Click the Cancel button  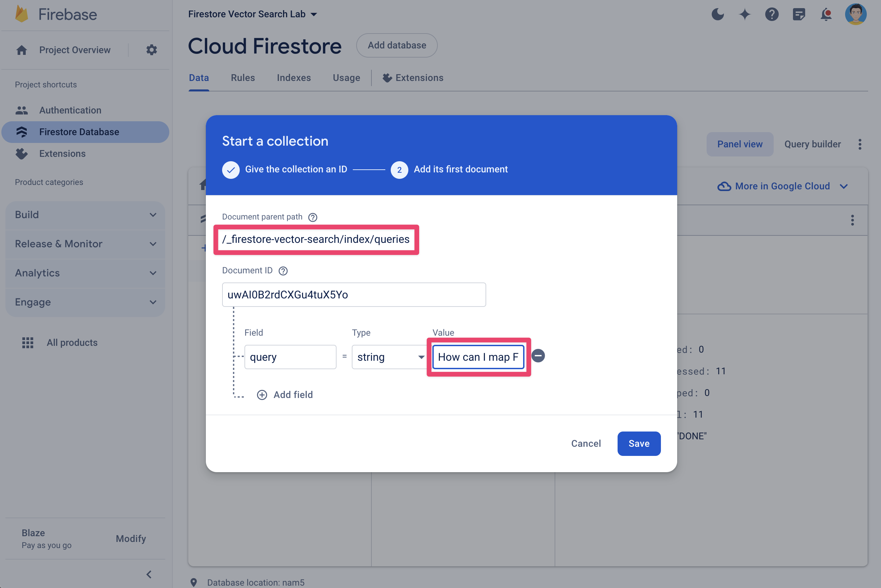pos(586,443)
